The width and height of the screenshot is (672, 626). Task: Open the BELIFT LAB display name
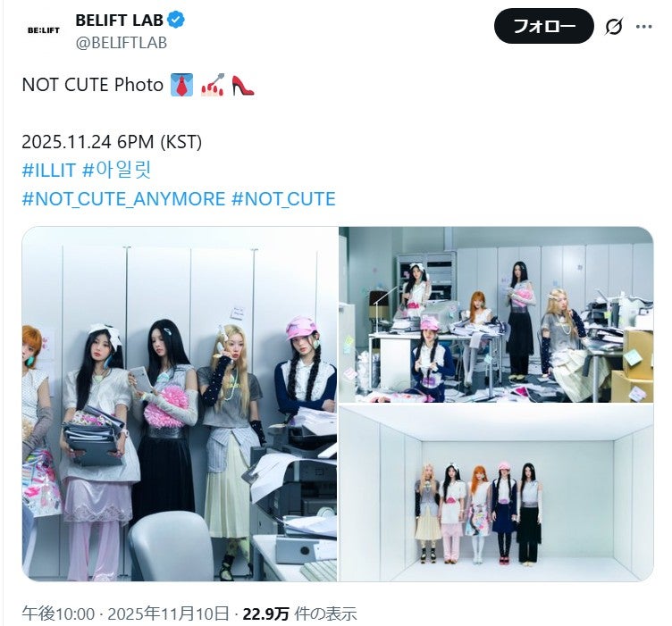[119, 21]
